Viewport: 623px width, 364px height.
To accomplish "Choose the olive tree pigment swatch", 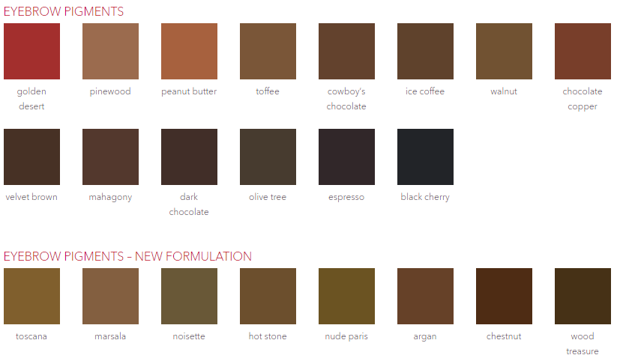I will [x=268, y=157].
